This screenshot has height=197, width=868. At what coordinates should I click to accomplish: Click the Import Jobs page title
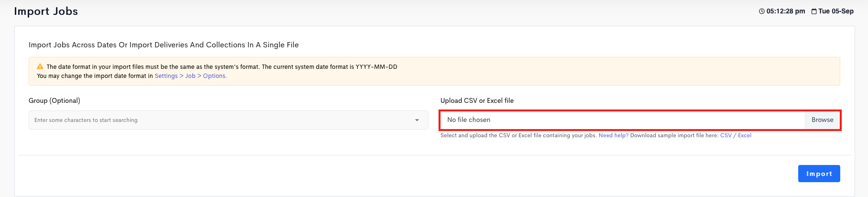coord(46,11)
